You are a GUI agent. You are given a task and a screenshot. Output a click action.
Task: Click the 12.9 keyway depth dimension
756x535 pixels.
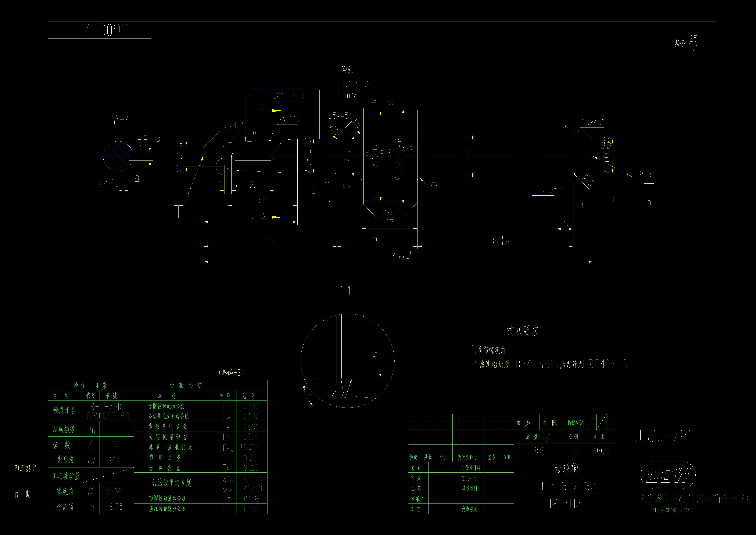pos(106,184)
